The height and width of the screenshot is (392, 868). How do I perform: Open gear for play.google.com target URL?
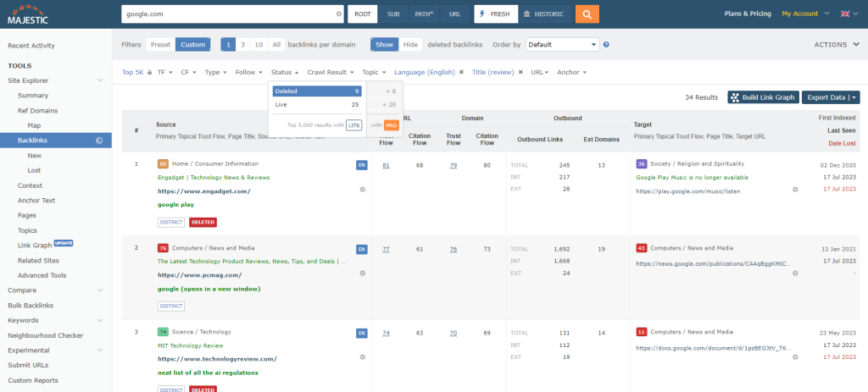[x=795, y=189]
